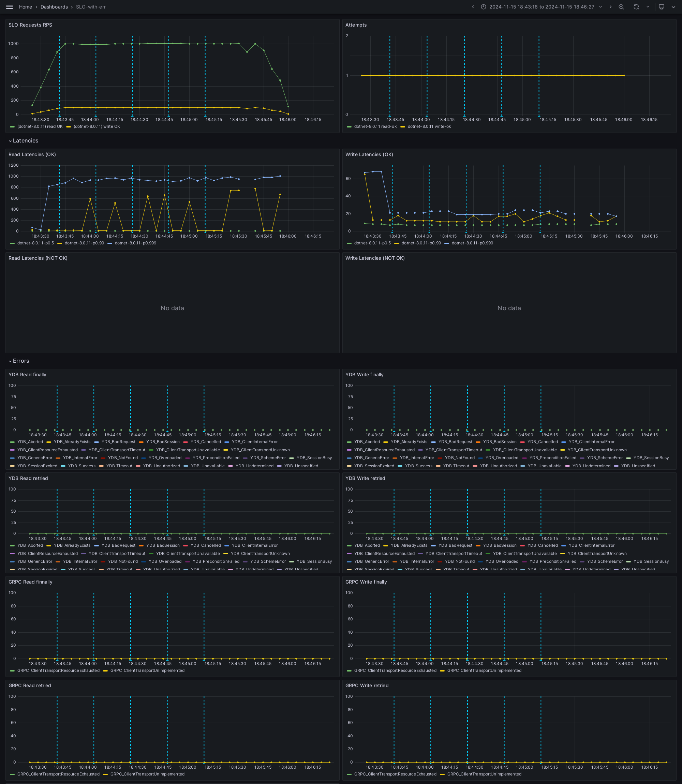
Task: Toggle GRPC_ClientTransportUnimplemented in GRPC Read finnally legend
Action: tap(147, 670)
